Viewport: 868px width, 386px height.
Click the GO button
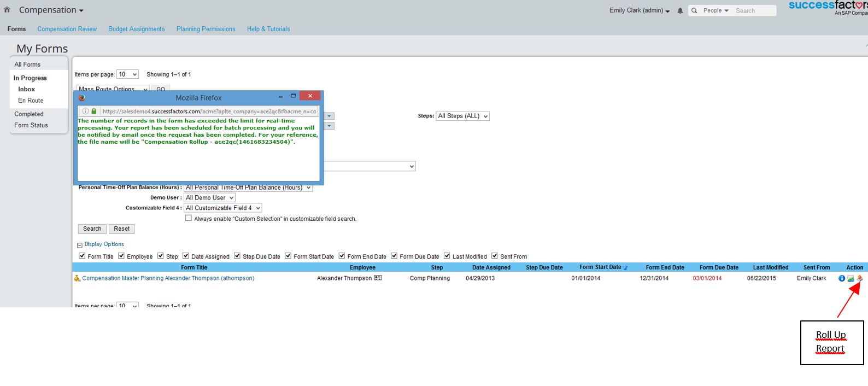pos(161,89)
